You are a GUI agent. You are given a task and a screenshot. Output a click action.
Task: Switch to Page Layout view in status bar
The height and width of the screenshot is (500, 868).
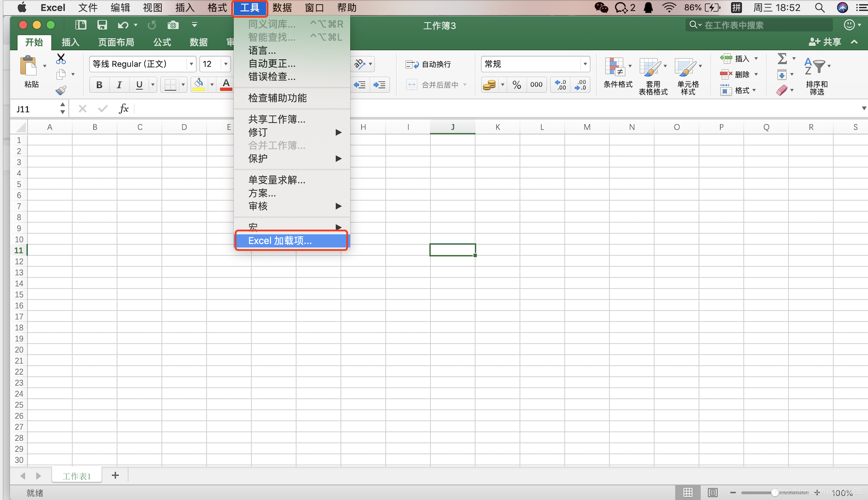tap(712, 492)
